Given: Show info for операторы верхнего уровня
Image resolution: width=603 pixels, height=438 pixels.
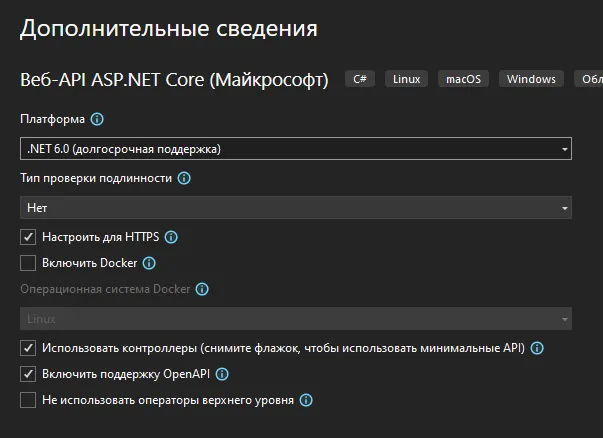Looking at the screenshot, I should point(306,400).
